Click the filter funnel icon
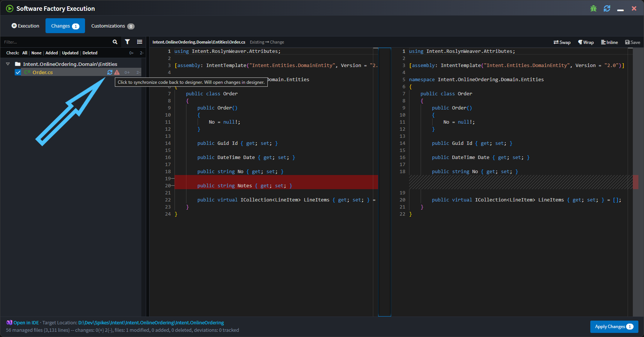This screenshot has height=337, width=644. [128, 42]
